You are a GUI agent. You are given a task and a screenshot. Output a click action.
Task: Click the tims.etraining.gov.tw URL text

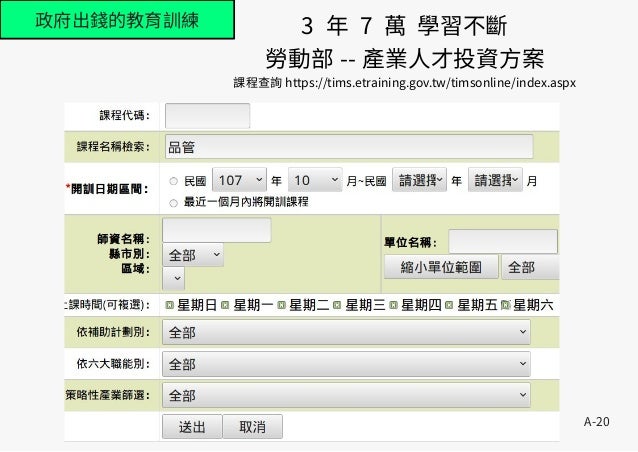click(x=430, y=83)
